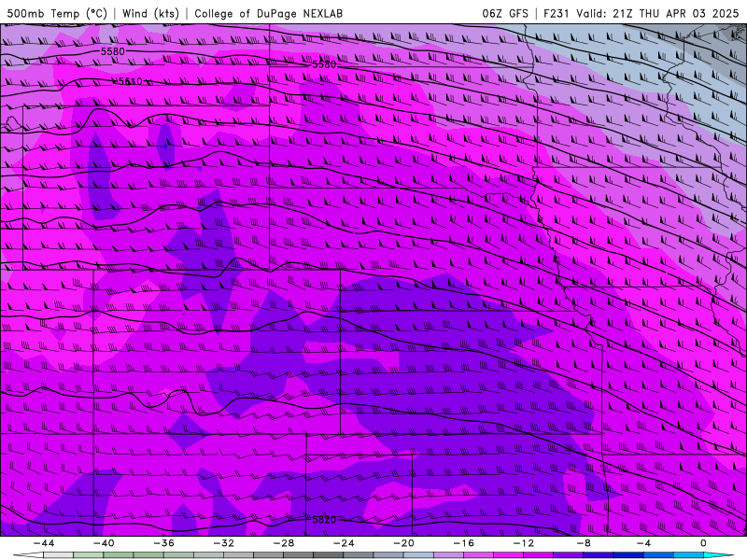747x560 pixels.
Task: Click the "-44" color scale tick label
Action: click(44, 543)
